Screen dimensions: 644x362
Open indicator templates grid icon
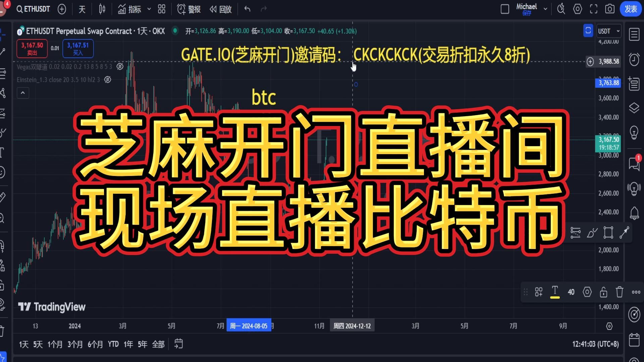[x=162, y=9]
